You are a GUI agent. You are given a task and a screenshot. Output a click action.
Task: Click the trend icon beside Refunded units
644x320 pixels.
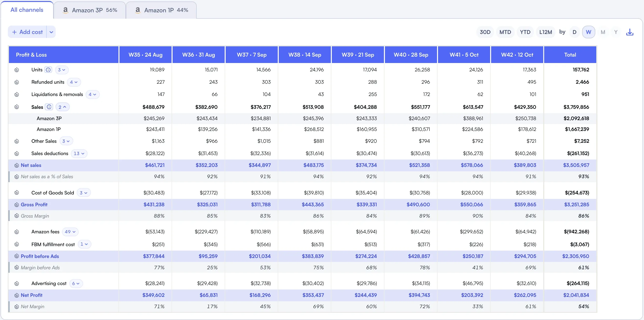tap(16, 82)
